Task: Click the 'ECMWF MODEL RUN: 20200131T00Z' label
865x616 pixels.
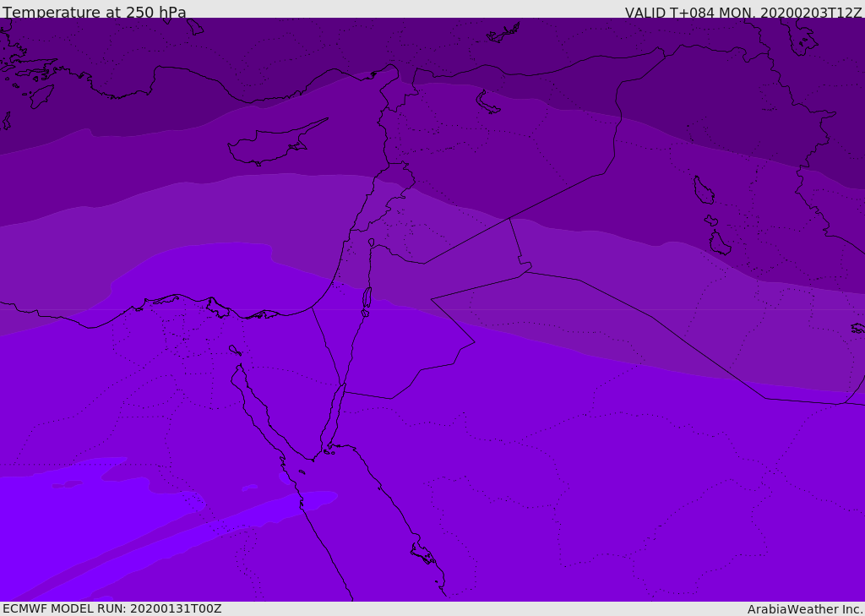Action: [x=112, y=608]
